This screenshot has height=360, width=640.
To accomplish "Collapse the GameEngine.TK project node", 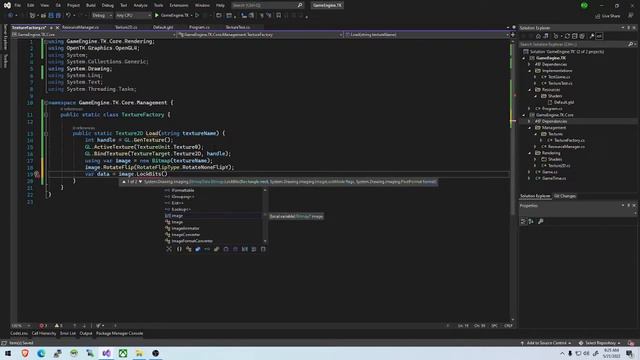I will 524,58.
